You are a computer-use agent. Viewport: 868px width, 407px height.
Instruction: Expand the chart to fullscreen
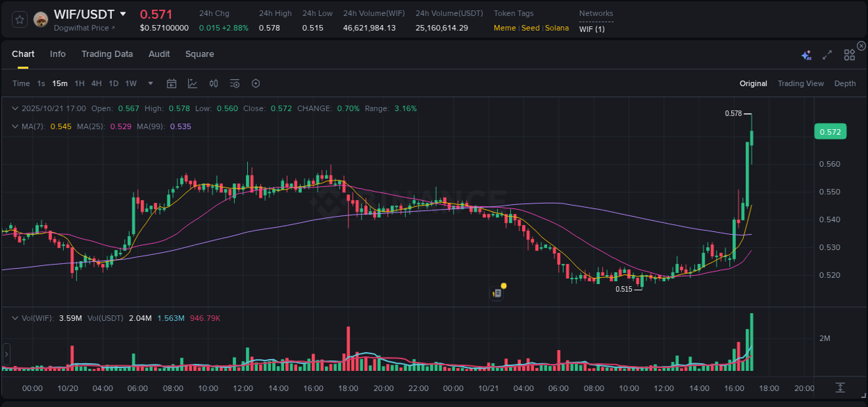click(x=826, y=53)
